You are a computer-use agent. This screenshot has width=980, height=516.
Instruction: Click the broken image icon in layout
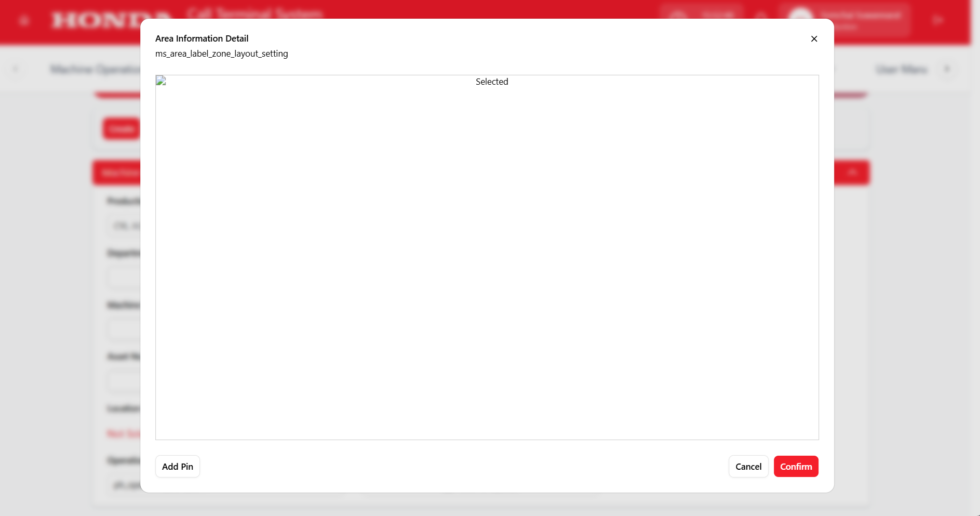point(161,81)
